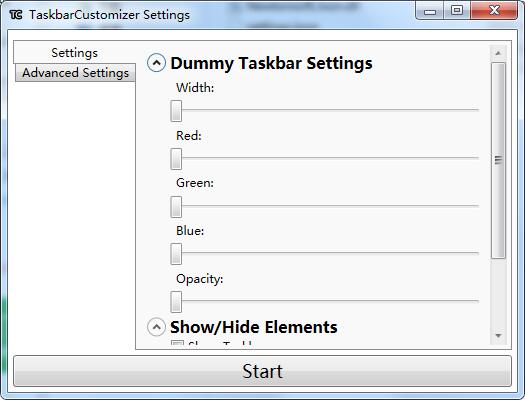The width and height of the screenshot is (525, 400).
Task: Click the Width slider thumb
Action: 176,111
